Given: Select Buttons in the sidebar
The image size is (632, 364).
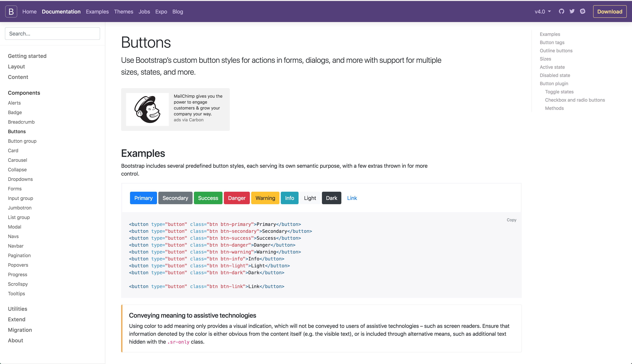Looking at the screenshot, I should [x=17, y=131].
